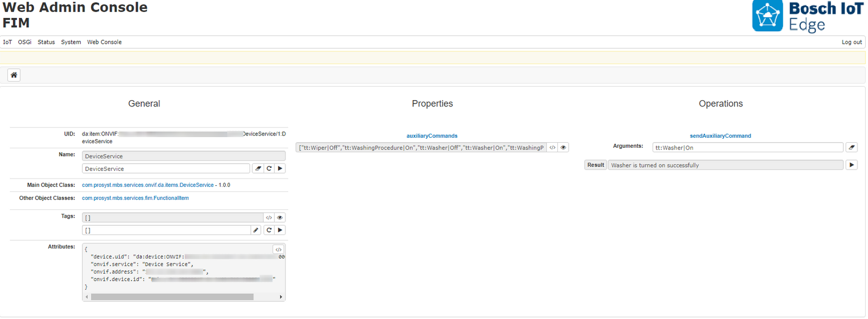Show auxiliaryCommands value as code
This screenshot has width=868, height=319.
pos(552,148)
